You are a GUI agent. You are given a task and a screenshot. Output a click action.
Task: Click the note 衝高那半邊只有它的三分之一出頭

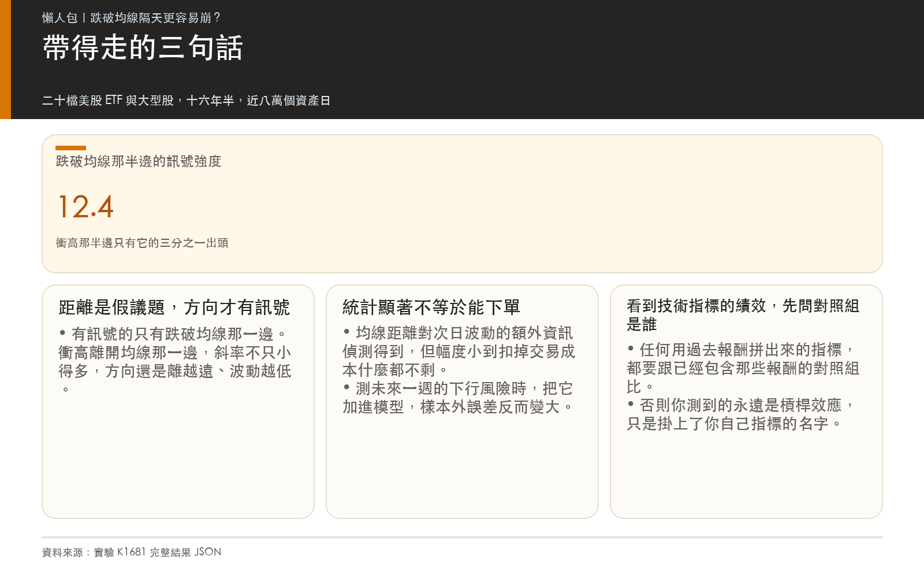(142, 243)
